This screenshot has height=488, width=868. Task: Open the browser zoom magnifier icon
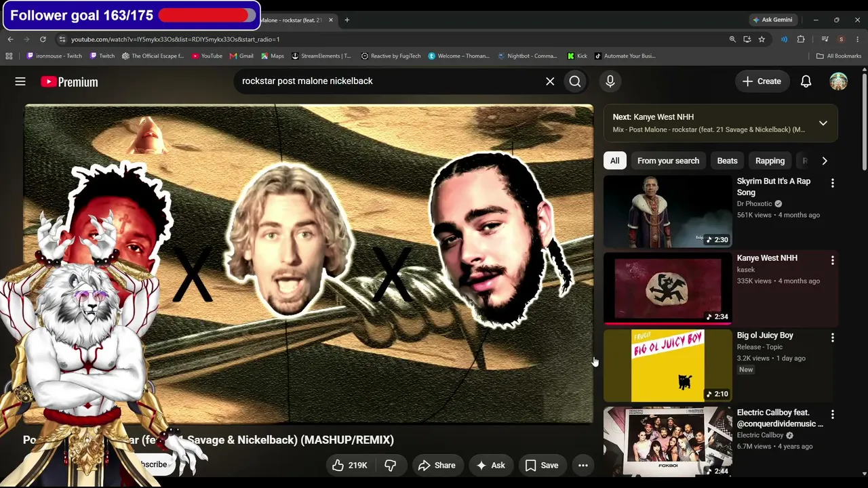pyautogui.click(x=732, y=39)
